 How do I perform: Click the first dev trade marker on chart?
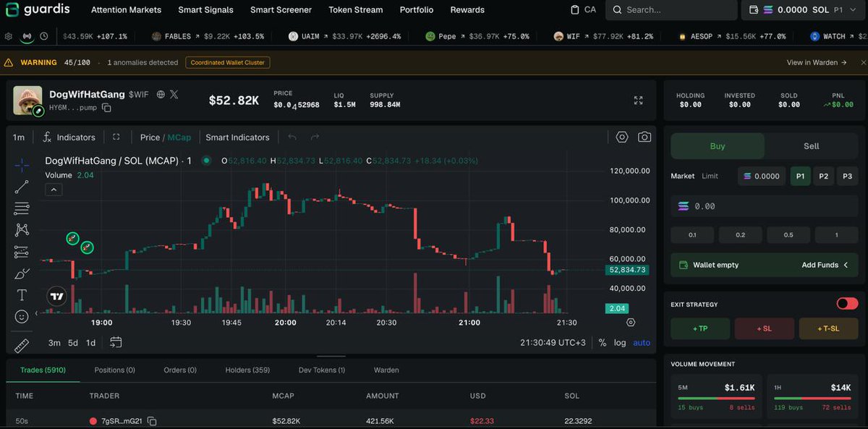(x=72, y=238)
